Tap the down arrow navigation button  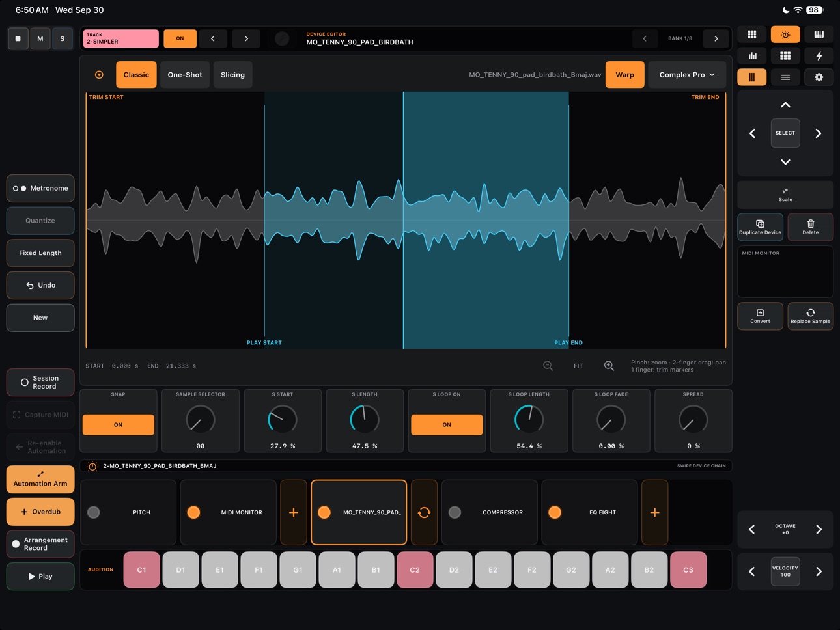coord(785,162)
